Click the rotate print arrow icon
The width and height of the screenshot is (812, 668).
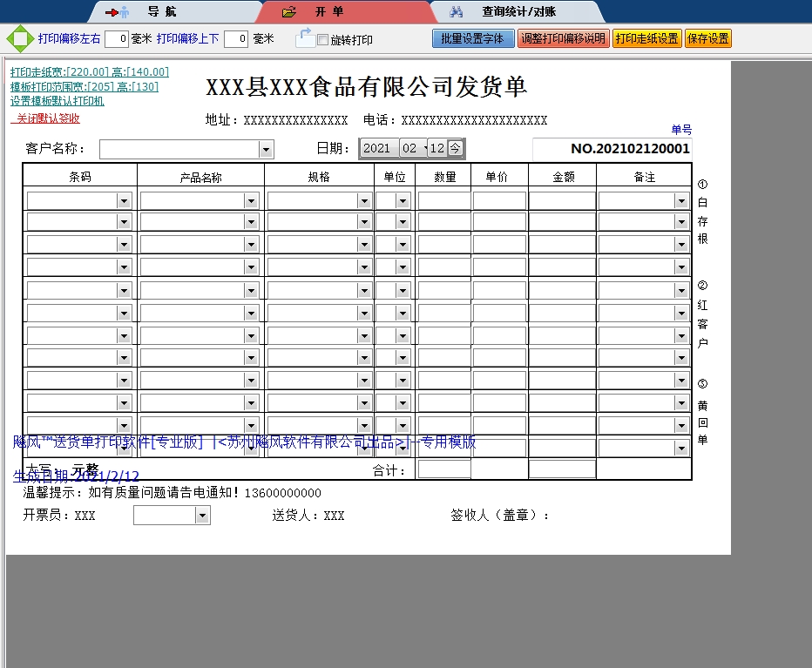(305, 38)
